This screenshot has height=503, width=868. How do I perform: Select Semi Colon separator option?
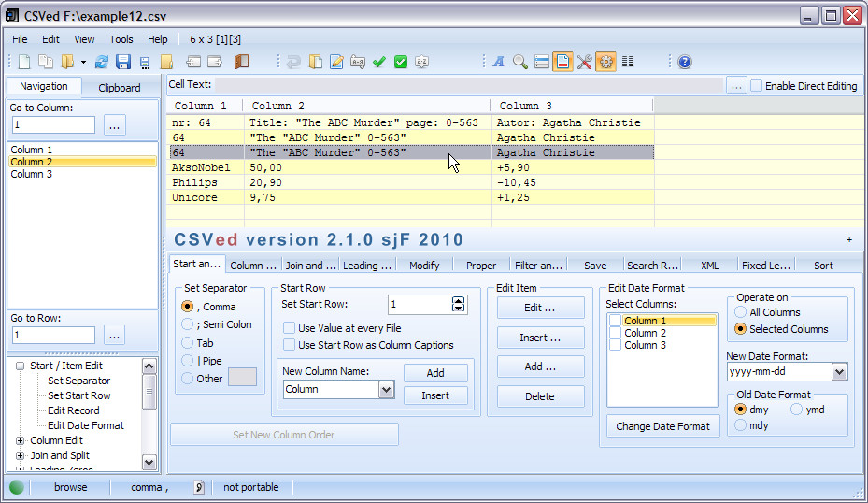point(188,324)
